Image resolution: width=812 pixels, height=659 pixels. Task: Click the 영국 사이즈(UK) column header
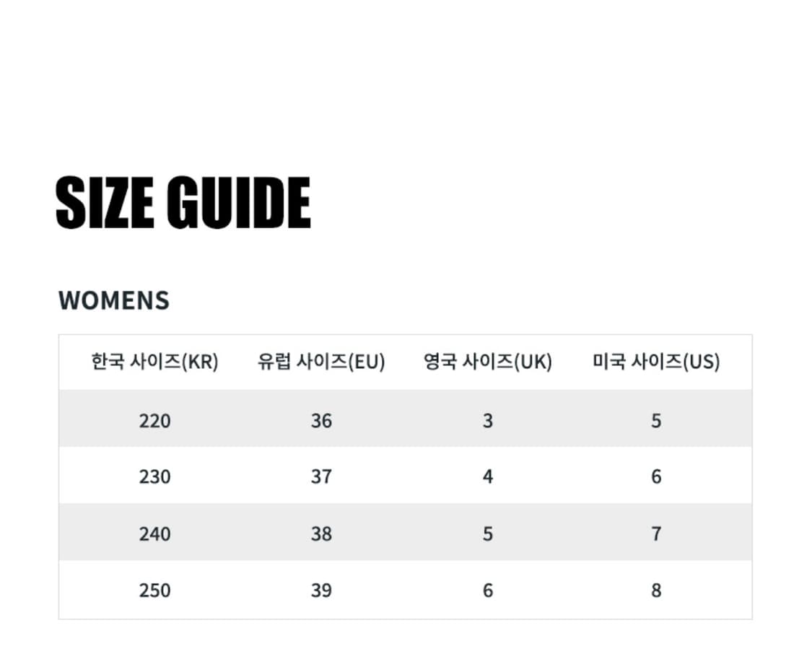coord(487,362)
